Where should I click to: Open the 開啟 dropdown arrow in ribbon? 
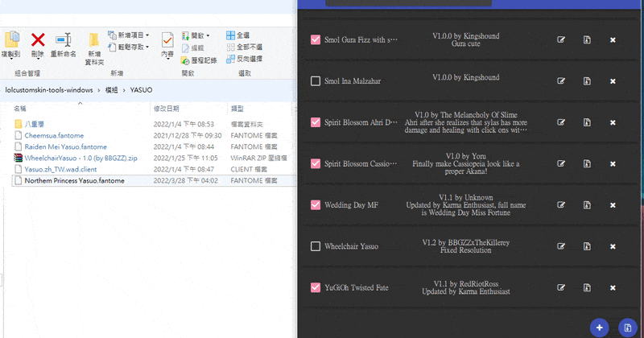(x=208, y=35)
